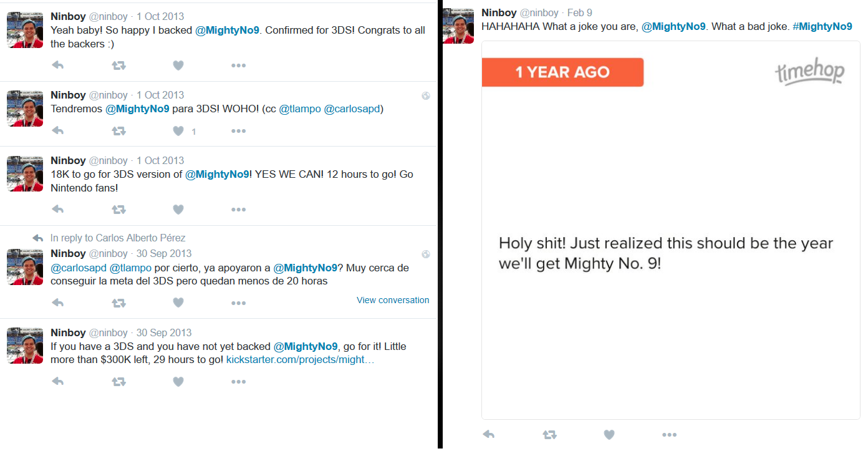The width and height of the screenshot is (868, 451).
Task: Retweet the 'HAHAHAHA What a joke' tweet
Action: click(549, 434)
